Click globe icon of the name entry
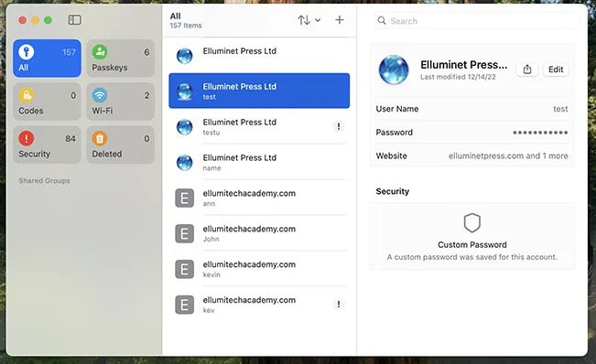The image size is (596, 364). (x=185, y=163)
